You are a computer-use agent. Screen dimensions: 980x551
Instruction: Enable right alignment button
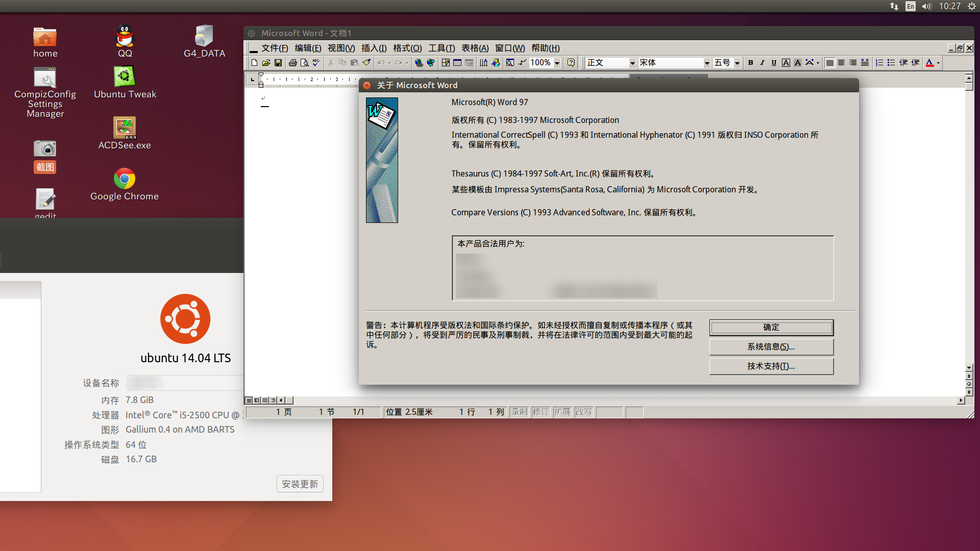853,63
